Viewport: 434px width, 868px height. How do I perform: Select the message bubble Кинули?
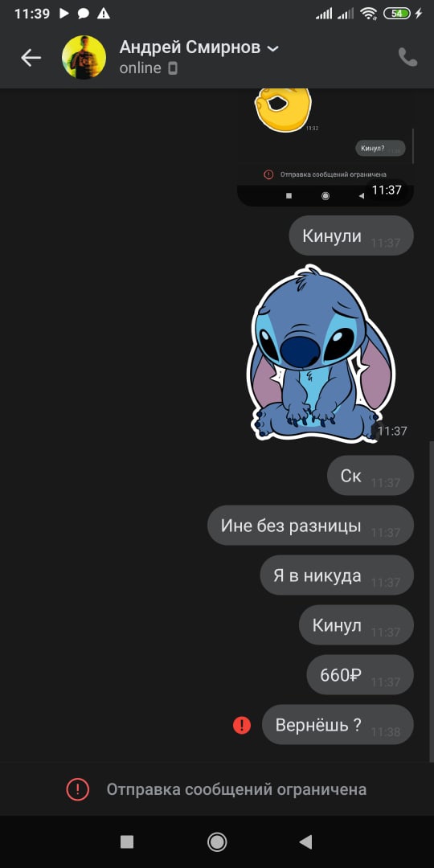click(x=351, y=235)
